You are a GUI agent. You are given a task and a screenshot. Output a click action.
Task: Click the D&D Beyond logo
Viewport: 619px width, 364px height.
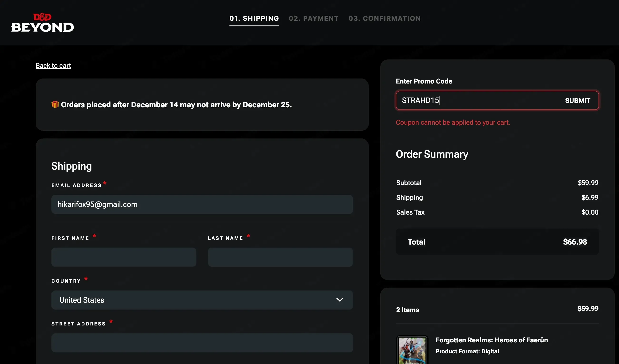click(x=42, y=23)
